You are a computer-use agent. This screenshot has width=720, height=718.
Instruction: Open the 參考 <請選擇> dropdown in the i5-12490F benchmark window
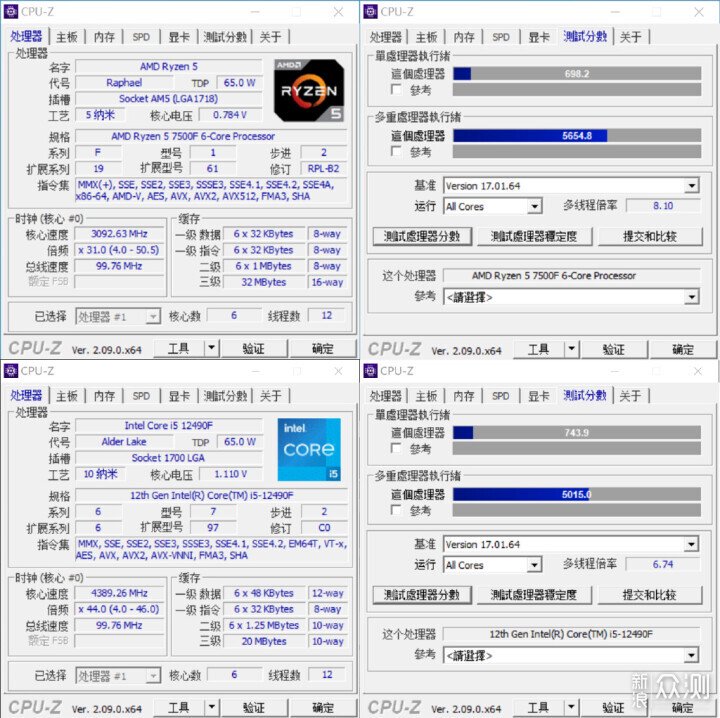pyautogui.click(x=691, y=656)
